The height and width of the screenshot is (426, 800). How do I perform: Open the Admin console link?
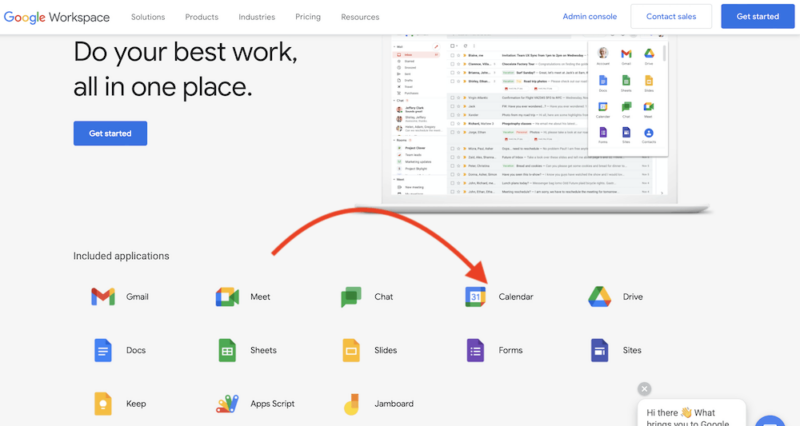pos(590,16)
